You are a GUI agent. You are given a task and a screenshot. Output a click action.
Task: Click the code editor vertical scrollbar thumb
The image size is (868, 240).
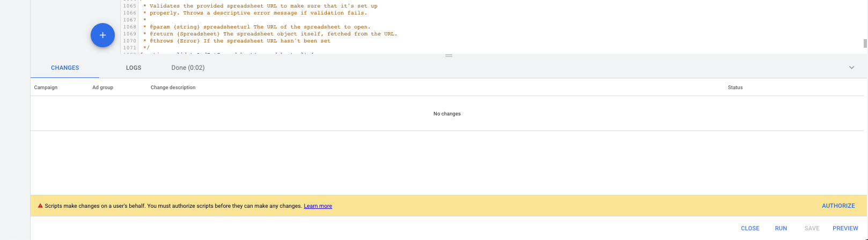pyautogui.click(x=865, y=43)
